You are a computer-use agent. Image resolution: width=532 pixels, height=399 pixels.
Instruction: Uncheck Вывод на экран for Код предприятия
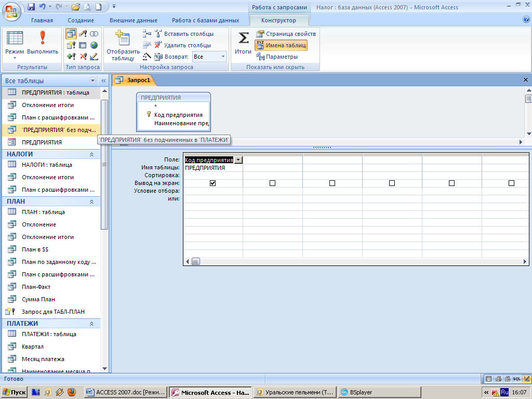212,183
